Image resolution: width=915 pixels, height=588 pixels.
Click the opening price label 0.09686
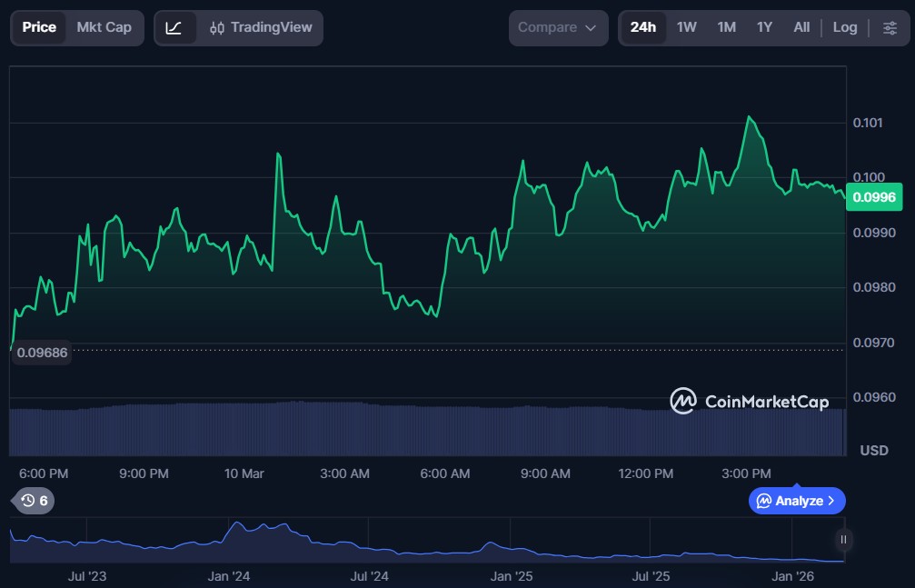pyautogui.click(x=41, y=353)
